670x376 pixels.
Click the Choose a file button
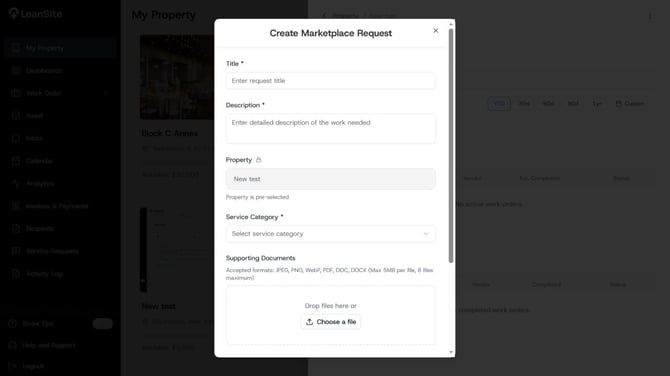tap(331, 322)
